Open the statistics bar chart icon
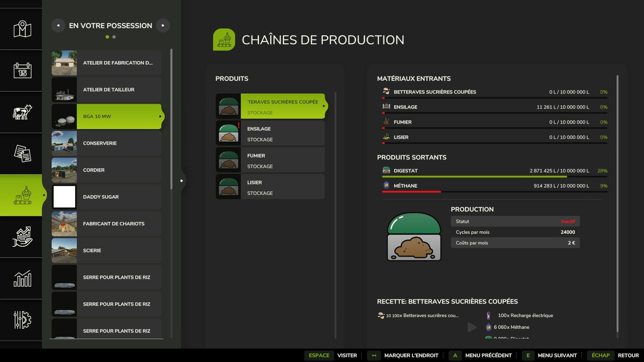644x362 pixels. pos(22,279)
